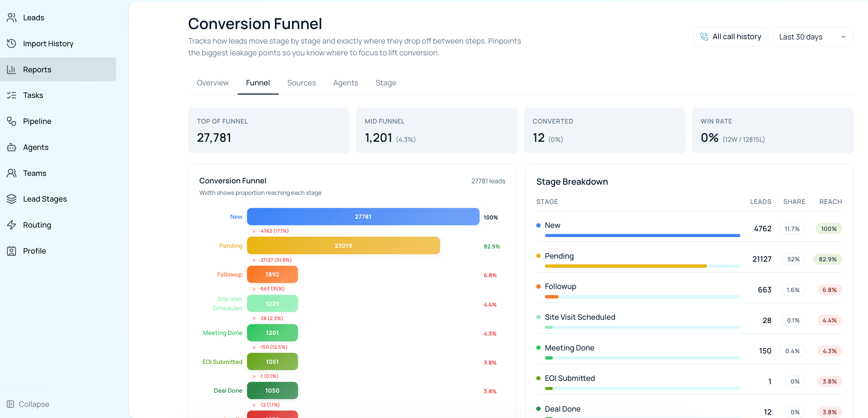Switch to the Stage tab
Image resolution: width=868 pixels, height=418 pixels.
click(386, 83)
